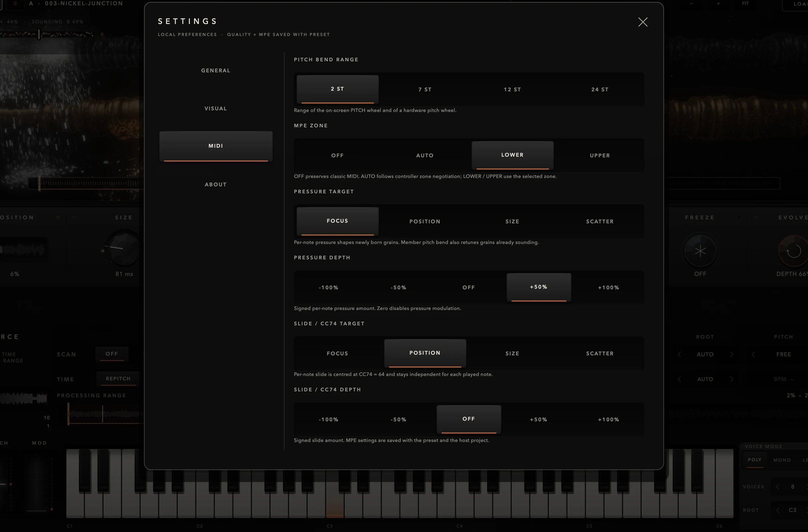
Task: Choose FOCUS as Pressure Target
Action: pos(337,221)
